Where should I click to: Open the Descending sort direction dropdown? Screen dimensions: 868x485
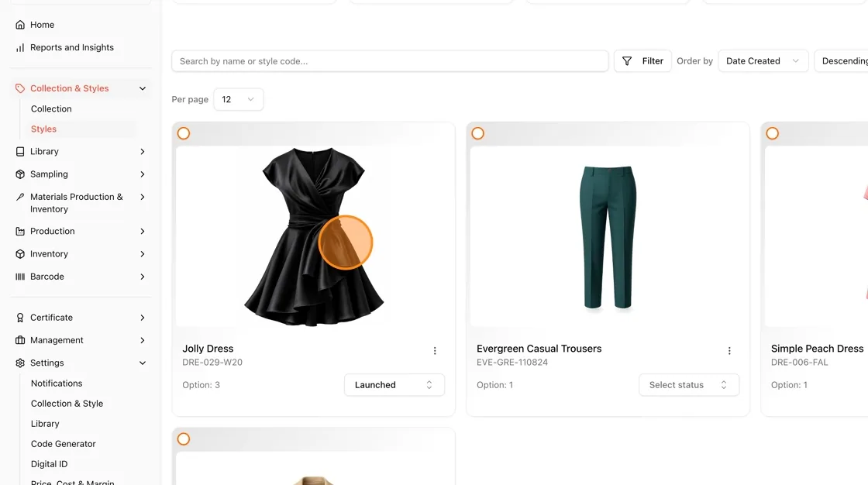[842, 61]
